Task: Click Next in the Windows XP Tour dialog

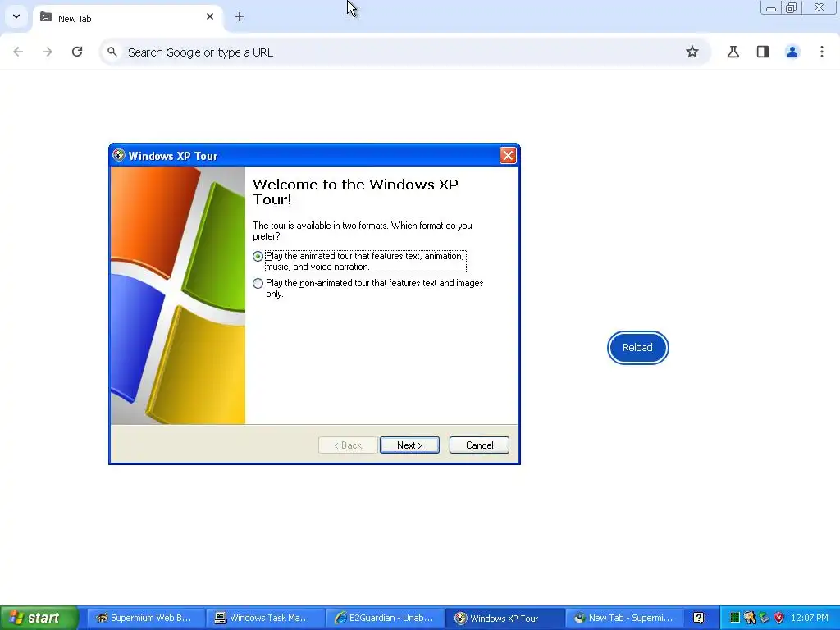Action: click(x=409, y=445)
